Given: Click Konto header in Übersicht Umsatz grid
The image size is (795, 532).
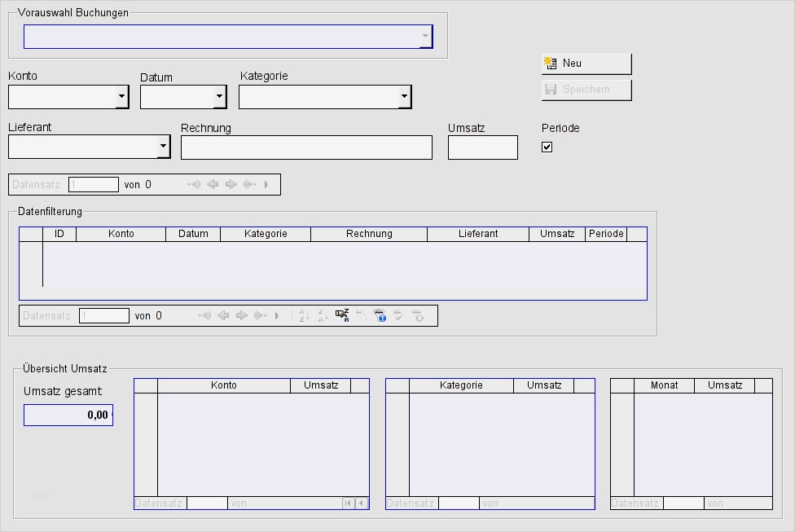Looking at the screenshot, I should coord(224,385).
